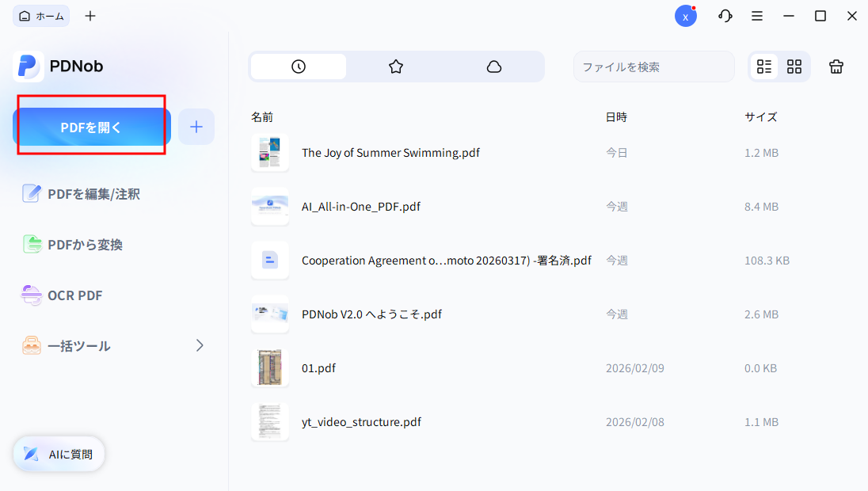The image size is (868, 491).
Task: Switch to favorites with the star icon
Action: pos(396,67)
